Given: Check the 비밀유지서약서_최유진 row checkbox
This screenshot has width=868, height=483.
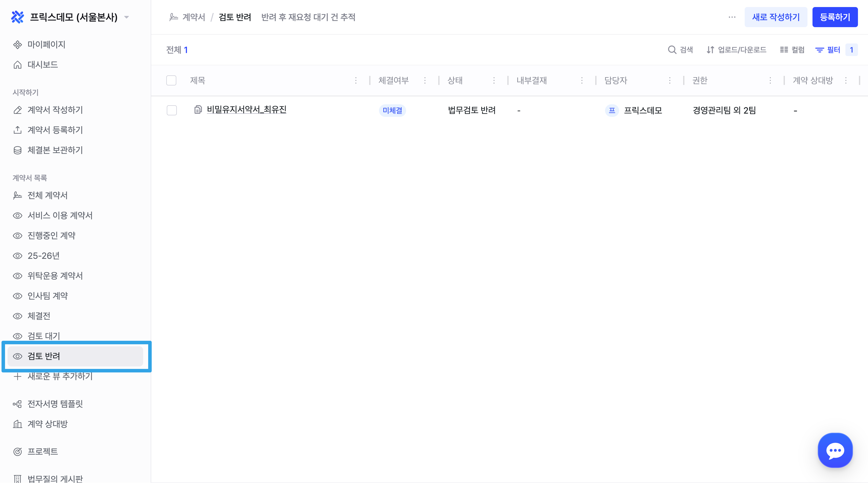Looking at the screenshot, I should [172, 110].
